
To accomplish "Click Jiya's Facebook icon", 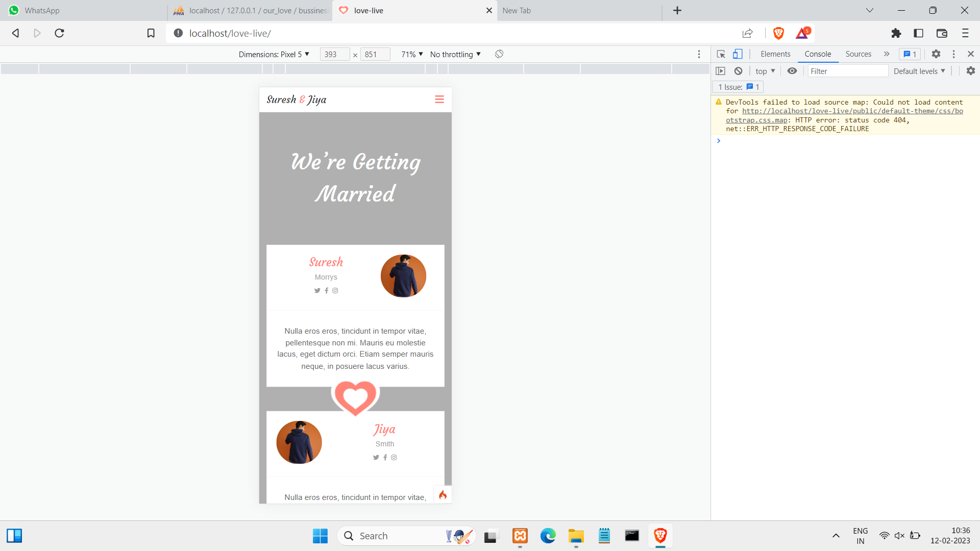I will [385, 458].
